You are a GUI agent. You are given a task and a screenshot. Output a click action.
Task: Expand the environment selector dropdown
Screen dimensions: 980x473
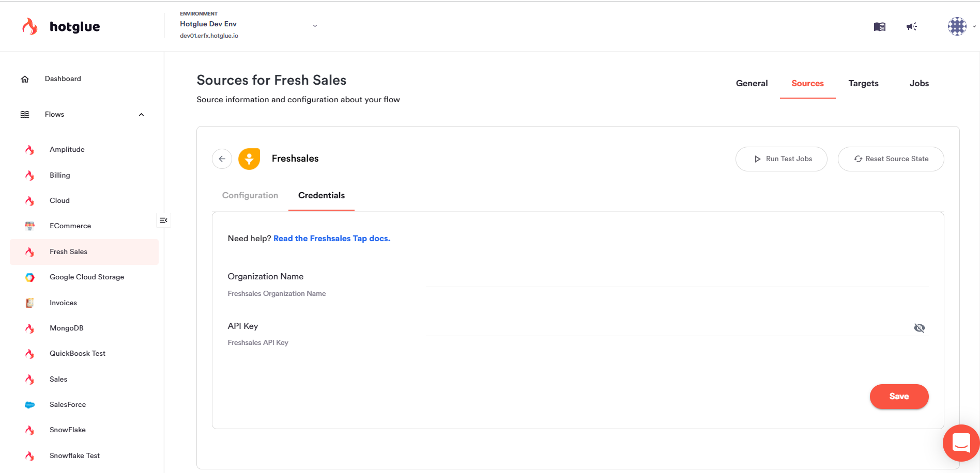[x=315, y=26]
